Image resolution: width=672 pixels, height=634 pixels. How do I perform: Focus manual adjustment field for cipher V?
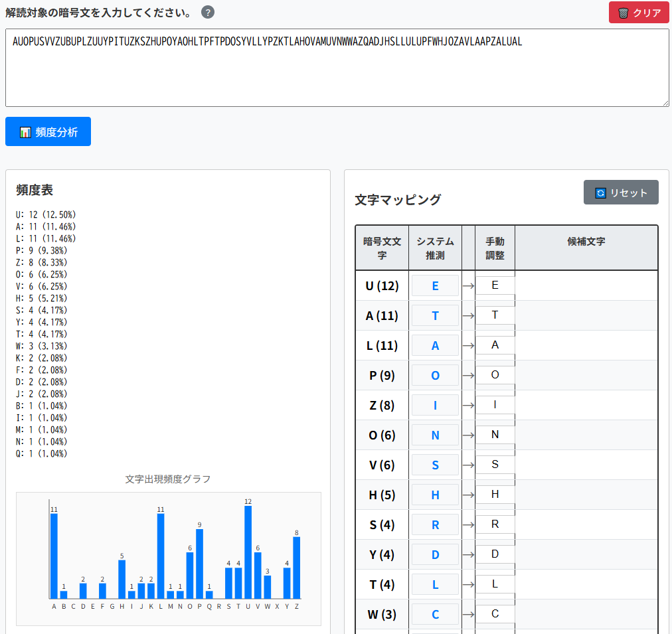coord(495,465)
